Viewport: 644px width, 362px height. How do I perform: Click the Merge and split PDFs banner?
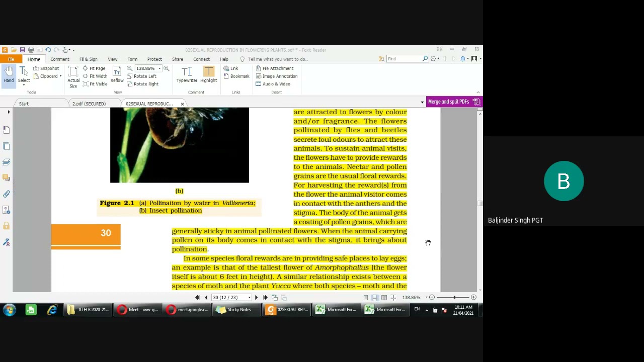point(454,102)
